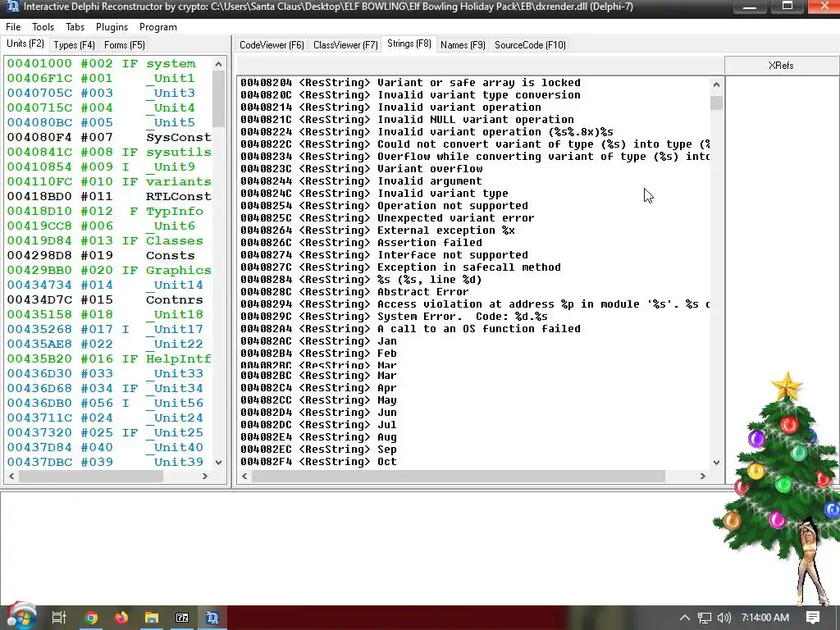This screenshot has width=840, height=630.
Task: Click the IDR application icon in title bar
Action: [x=12, y=7]
